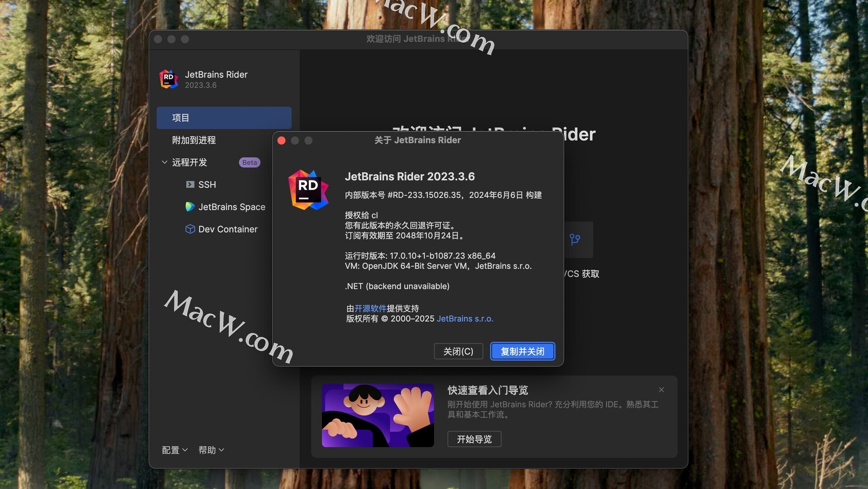Click the JetBrains Space icon

(x=190, y=207)
